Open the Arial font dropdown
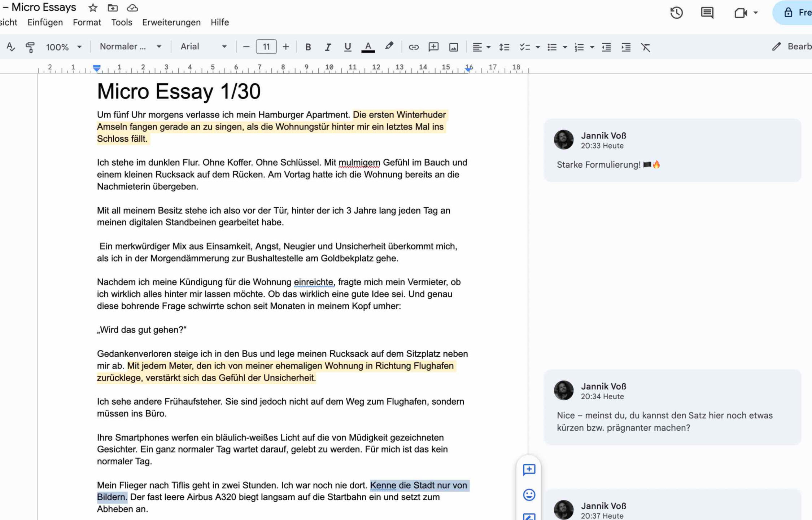Viewport: 812px width, 520px height. [x=204, y=47]
